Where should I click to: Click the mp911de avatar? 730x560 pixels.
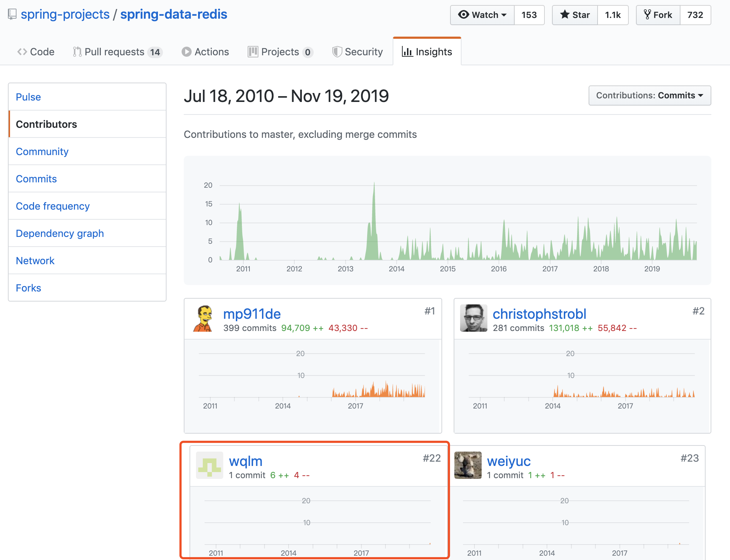coord(204,318)
